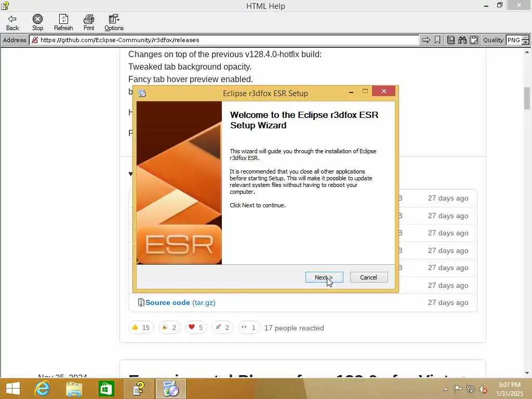This screenshot has width=532, height=399.
Task: Click 'Tweaked tab background opacity.' text
Action: click(190, 66)
